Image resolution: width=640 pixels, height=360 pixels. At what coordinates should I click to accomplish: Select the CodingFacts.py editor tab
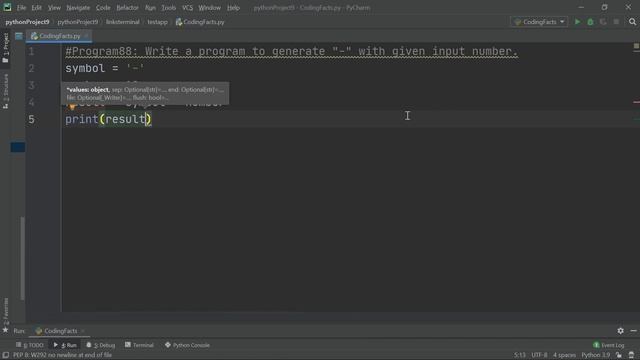point(59,36)
